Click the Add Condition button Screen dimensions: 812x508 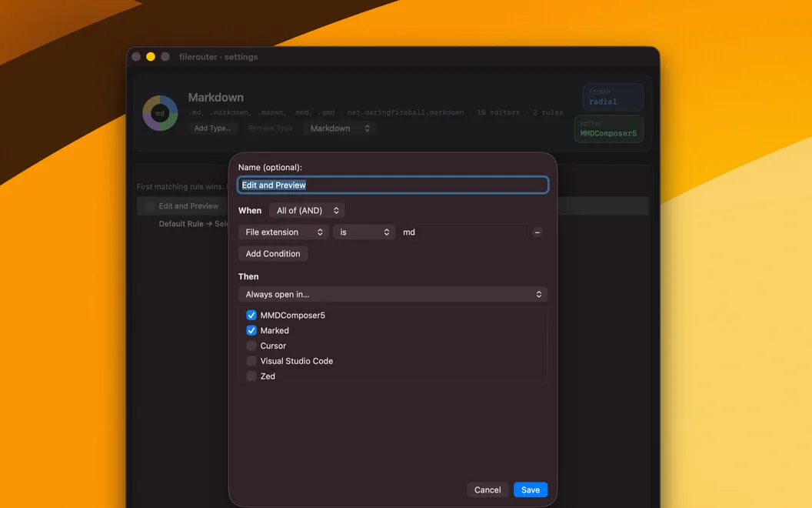point(273,253)
